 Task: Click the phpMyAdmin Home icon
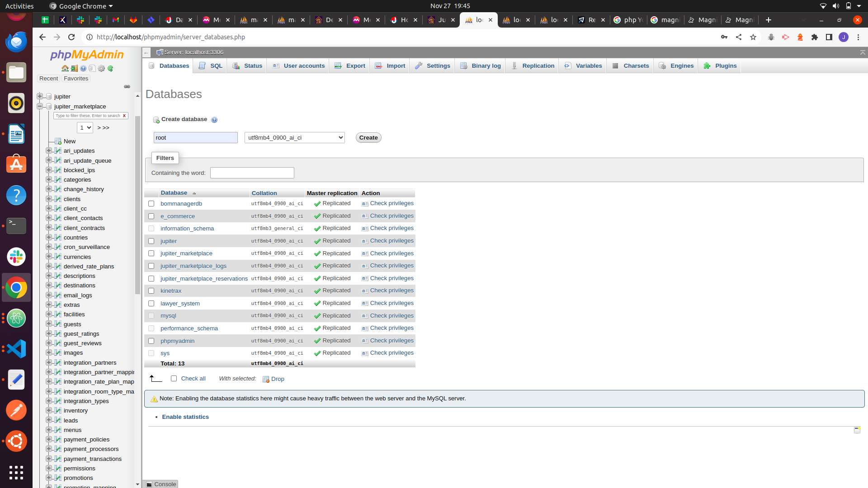[65, 69]
